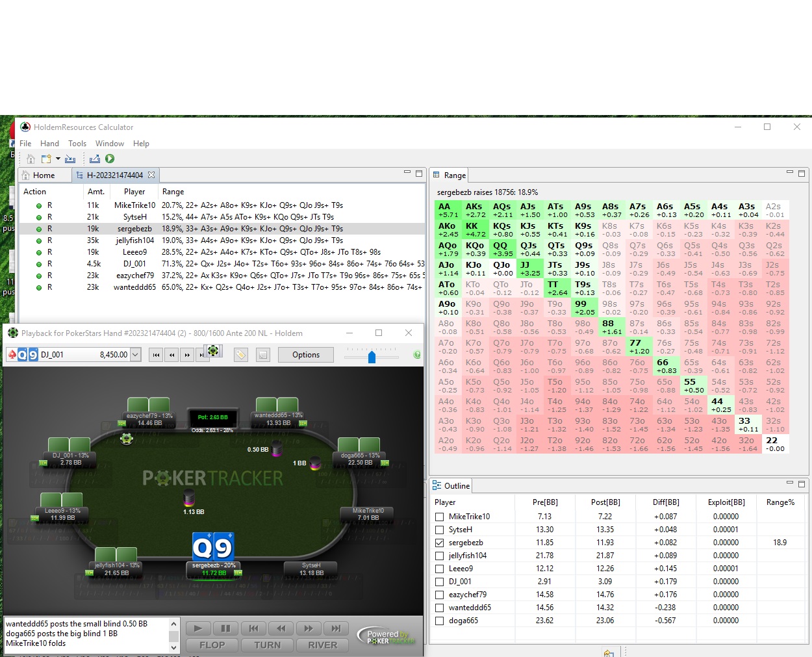Close the H-202321474404 tab
Image resolution: width=812 pixels, height=657 pixels.
151,175
